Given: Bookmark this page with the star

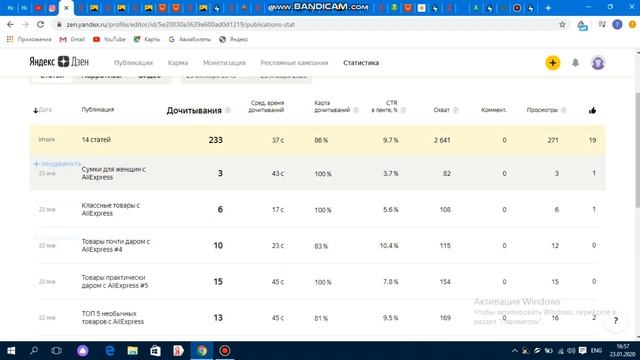Looking at the screenshot, I should click(562, 24).
